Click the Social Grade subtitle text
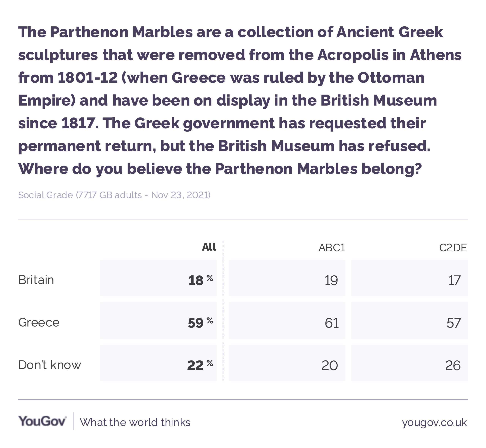 (114, 195)
